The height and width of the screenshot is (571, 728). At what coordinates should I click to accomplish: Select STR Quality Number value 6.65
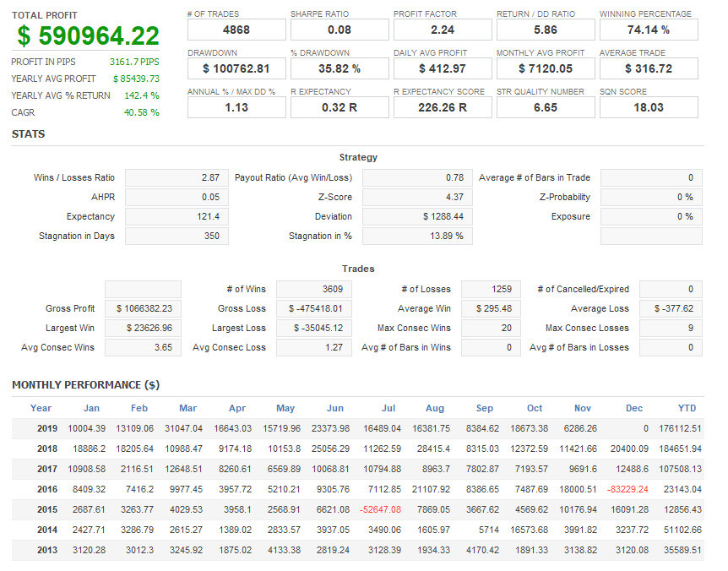(546, 108)
